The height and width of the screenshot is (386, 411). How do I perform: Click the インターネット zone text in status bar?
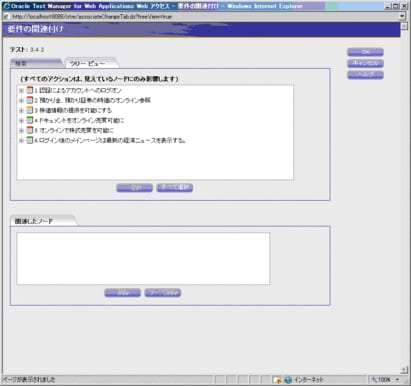point(308,380)
